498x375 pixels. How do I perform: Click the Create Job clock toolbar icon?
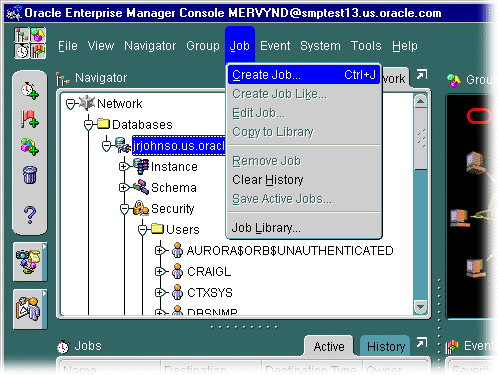tap(30, 90)
